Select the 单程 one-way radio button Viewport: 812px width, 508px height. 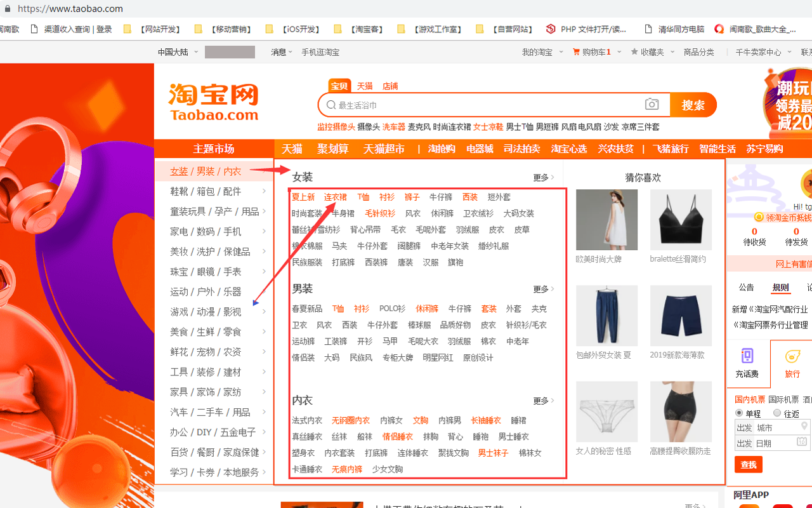click(x=739, y=413)
